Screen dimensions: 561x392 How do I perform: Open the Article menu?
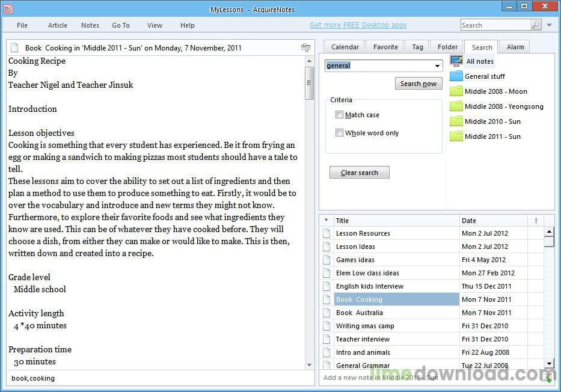58,25
